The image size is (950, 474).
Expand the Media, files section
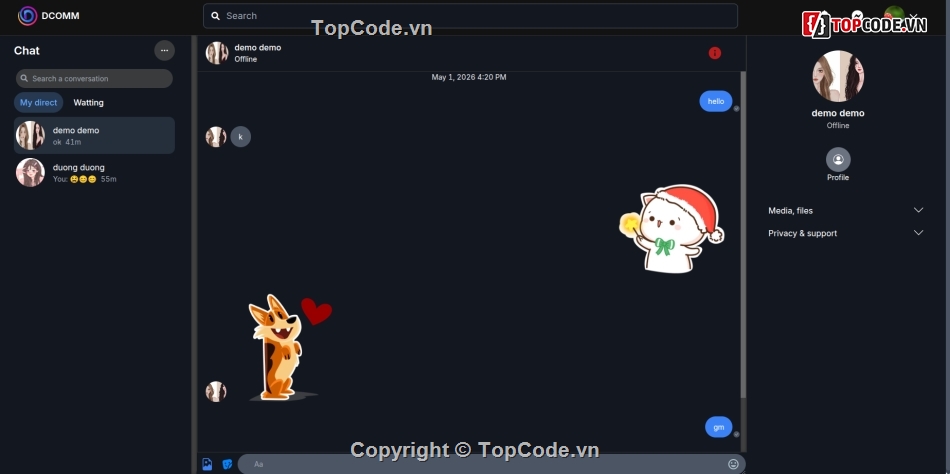pyautogui.click(x=845, y=210)
